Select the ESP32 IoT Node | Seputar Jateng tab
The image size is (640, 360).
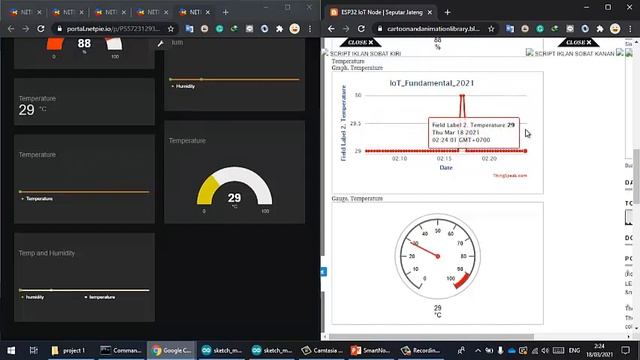(381, 12)
